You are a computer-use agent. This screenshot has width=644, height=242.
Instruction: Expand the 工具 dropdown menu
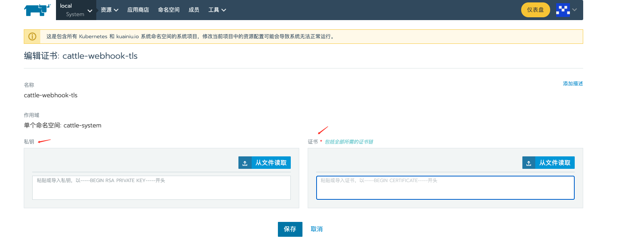click(217, 10)
